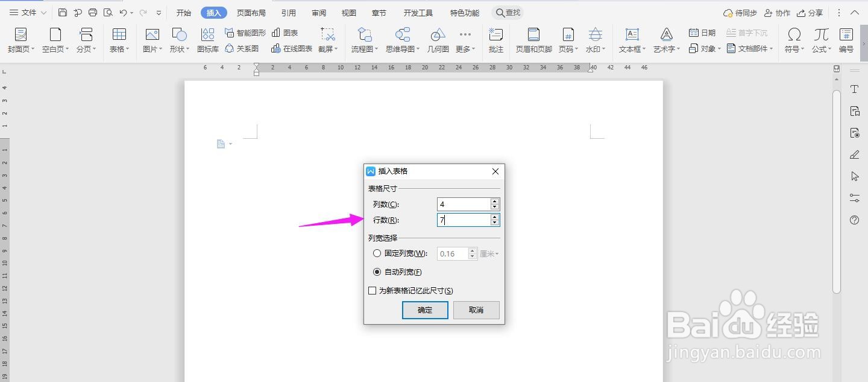Insert 日期 date

pos(702,33)
